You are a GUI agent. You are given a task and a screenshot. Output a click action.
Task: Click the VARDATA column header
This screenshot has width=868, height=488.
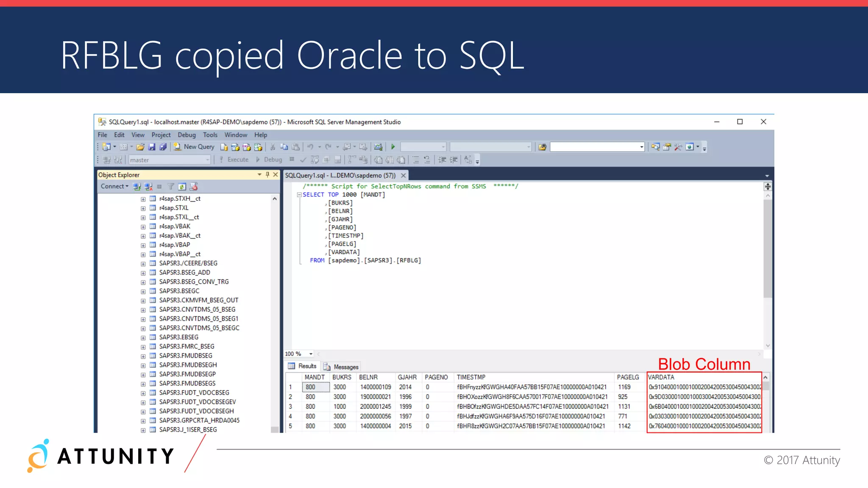click(x=704, y=377)
